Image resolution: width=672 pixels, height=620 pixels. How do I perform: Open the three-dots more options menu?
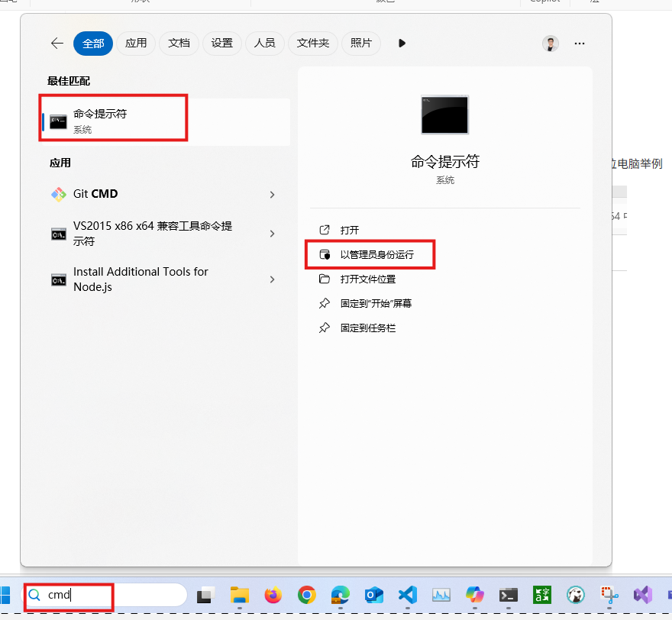pos(580,44)
